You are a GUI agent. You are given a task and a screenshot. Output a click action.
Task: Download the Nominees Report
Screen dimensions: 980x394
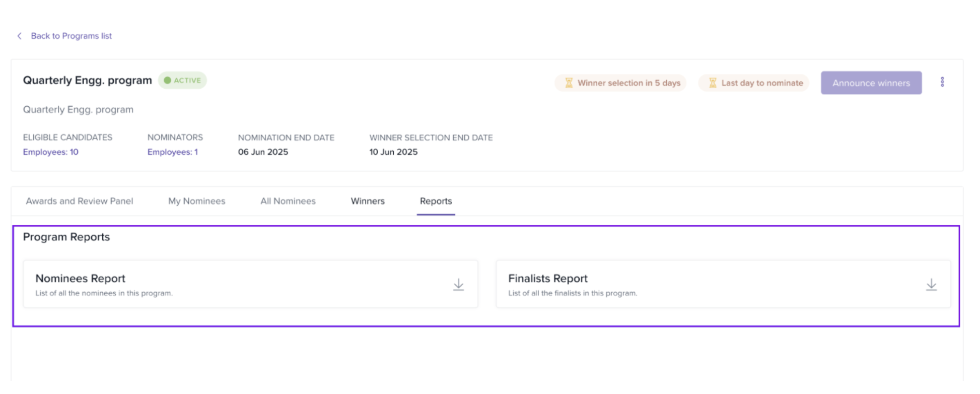tap(458, 285)
